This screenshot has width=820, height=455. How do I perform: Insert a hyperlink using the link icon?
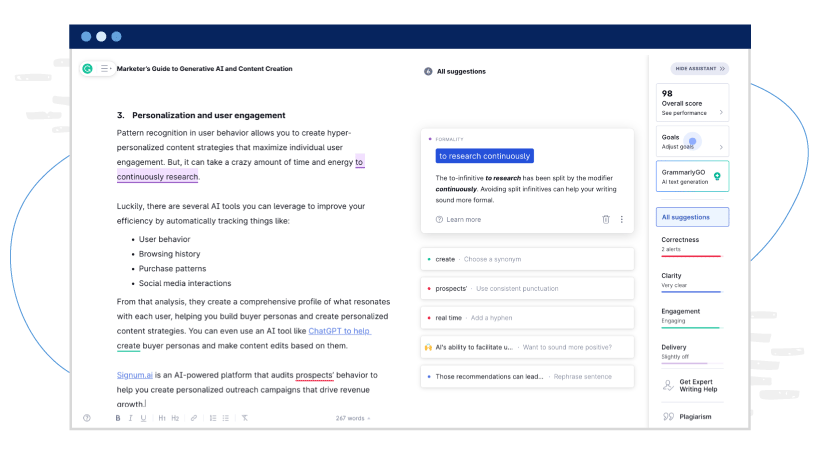193,418
